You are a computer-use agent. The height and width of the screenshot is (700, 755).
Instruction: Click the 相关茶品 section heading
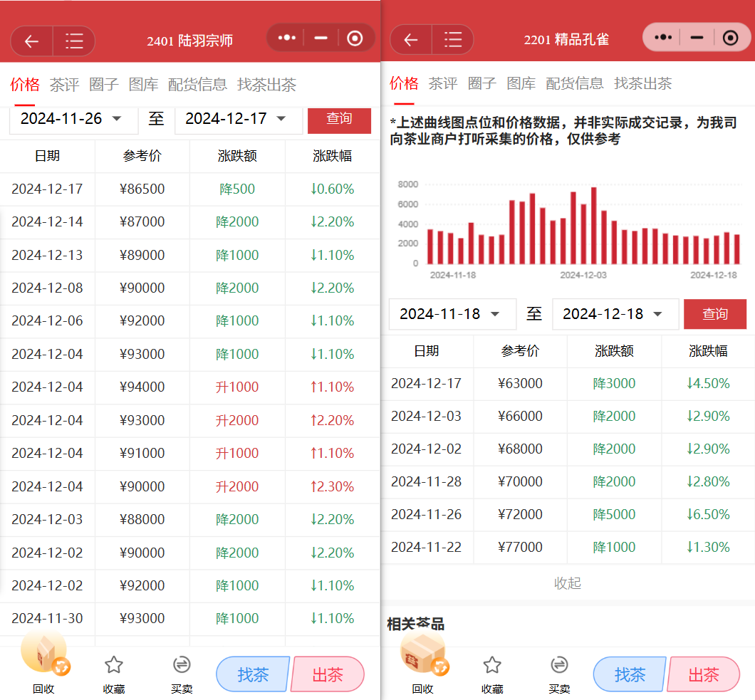[415, 625]
